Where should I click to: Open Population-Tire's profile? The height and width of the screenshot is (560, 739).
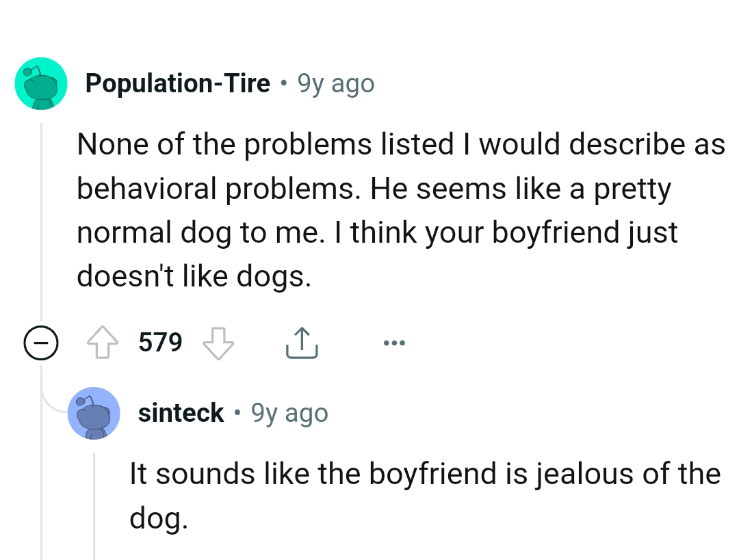178,83
